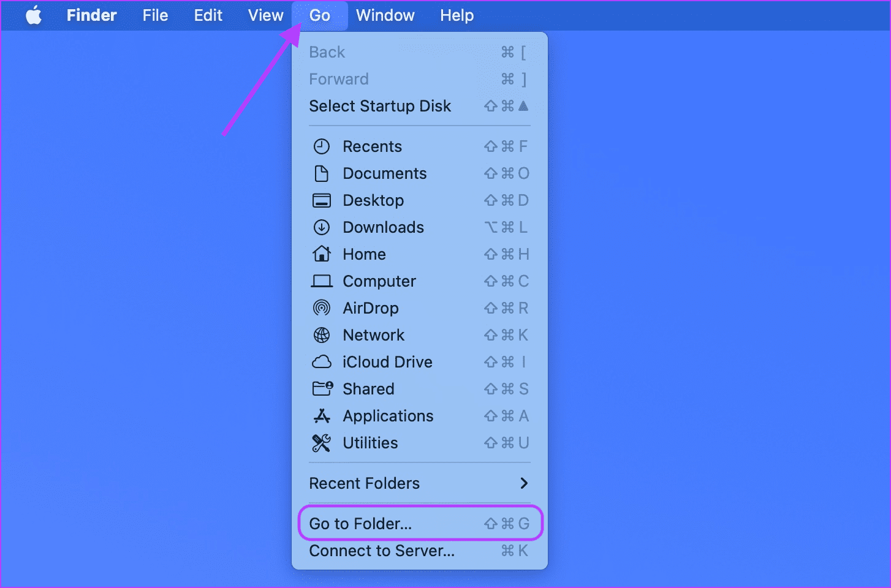
Task: Click the Shared folder icon
Action: click(x=322, y=388)
